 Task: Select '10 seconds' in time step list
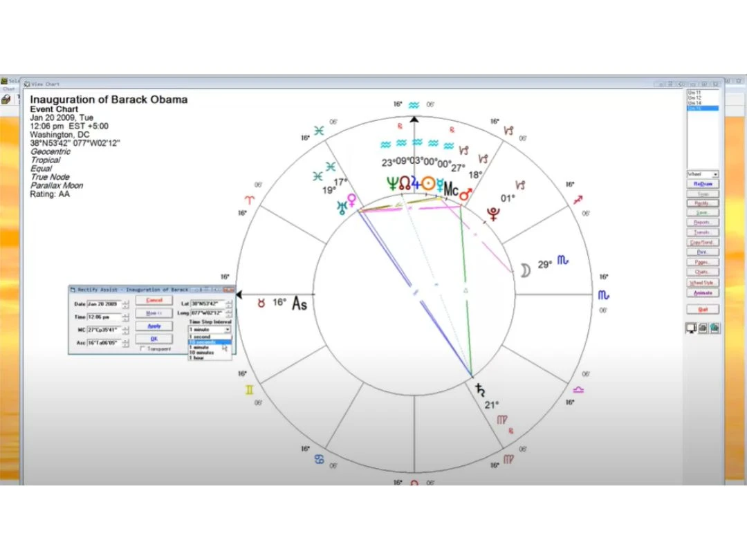point(202,342)
